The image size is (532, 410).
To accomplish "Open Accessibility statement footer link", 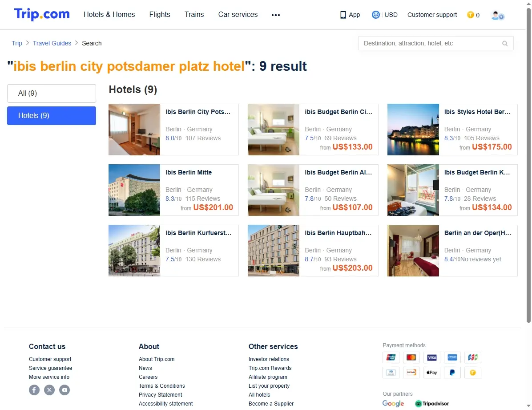I will coord(165,404).
